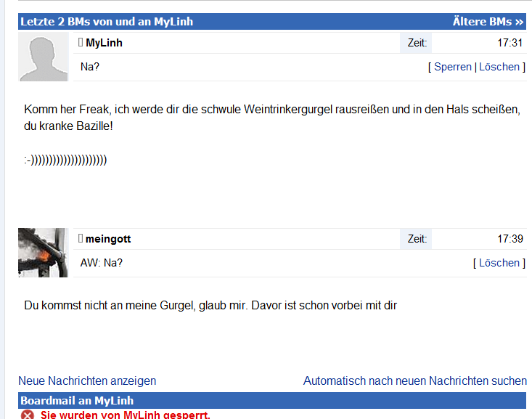Screen dimensions: 532x419
Task: Click the reply 'Du kommst nicht an meine Gurgel'
Action: [x=210, y=305]
